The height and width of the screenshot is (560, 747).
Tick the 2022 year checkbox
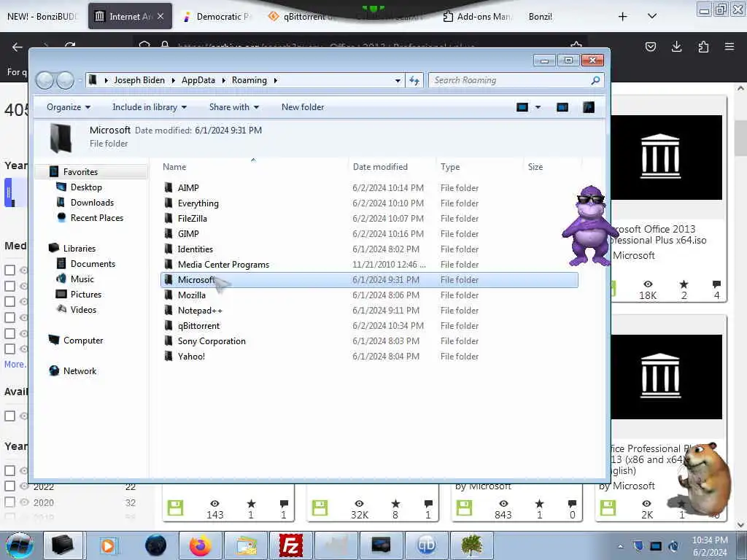(x=9, y=486)
